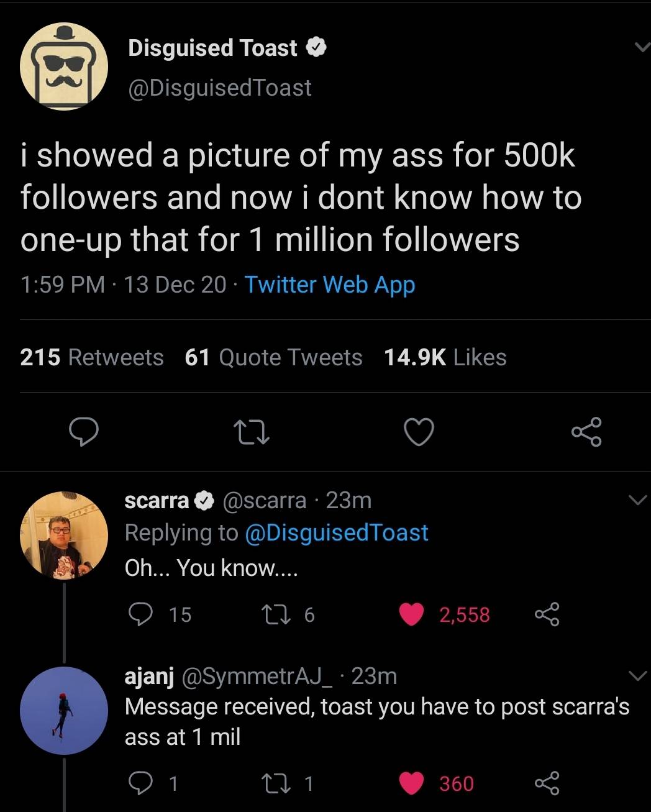
Task: View the 61 Quote Tweets
Action: point(273,357)
